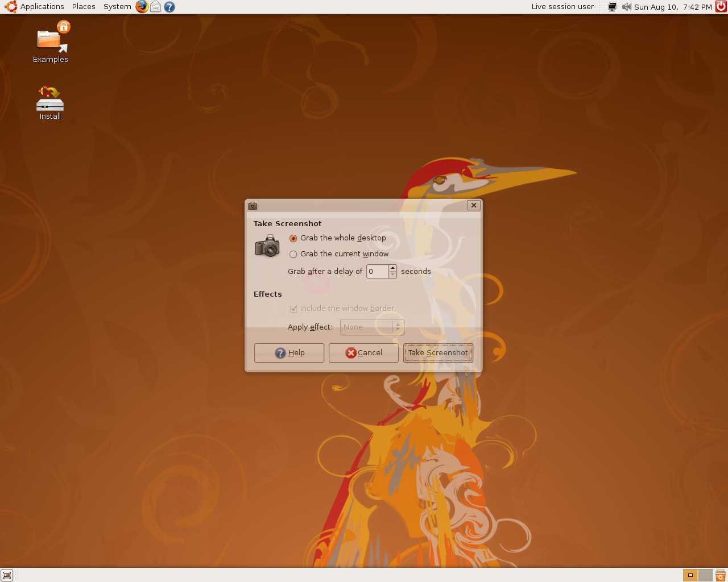This screenshot has width=728, height=582.
Task: Open the Places menu
Action: click(x=83, y=6)
